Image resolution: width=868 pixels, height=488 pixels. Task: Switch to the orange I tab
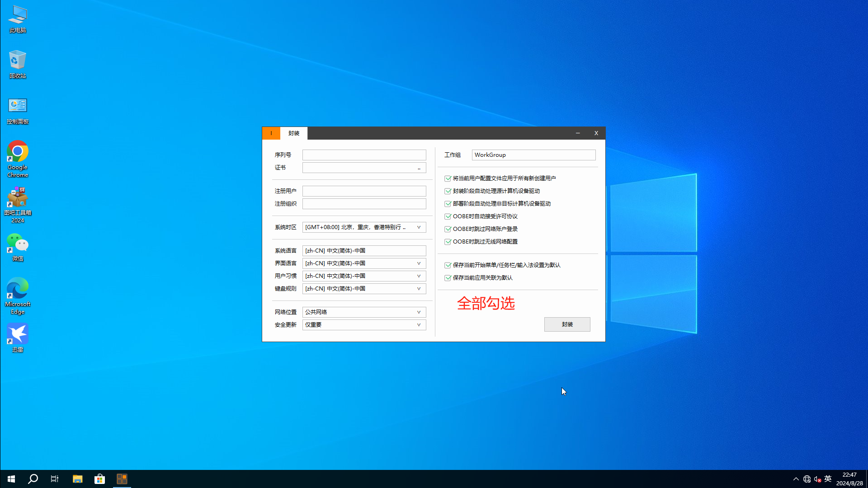pyautogui.click(x=271, y=133)
